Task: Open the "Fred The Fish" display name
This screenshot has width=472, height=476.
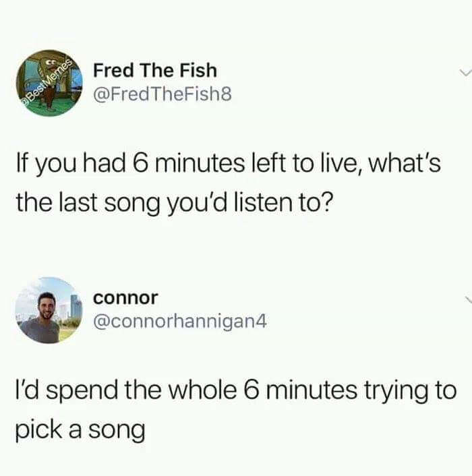Action: (155, 70)
